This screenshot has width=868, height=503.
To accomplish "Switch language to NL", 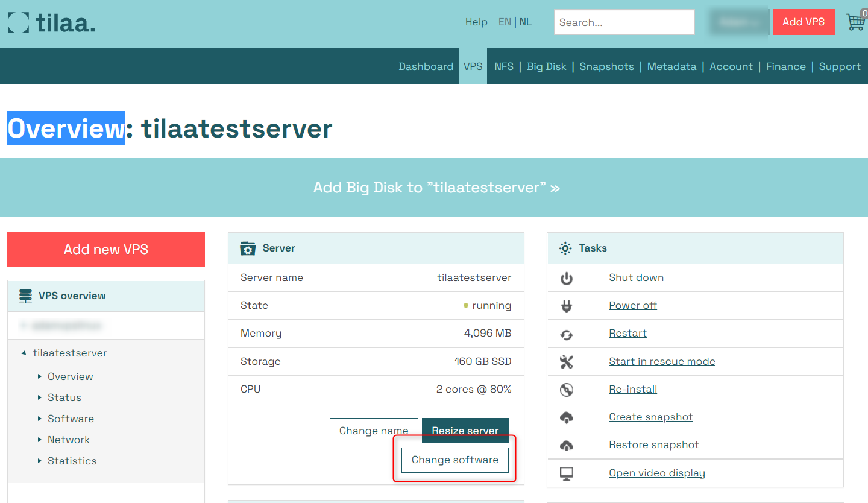I will tap(526, 22).
